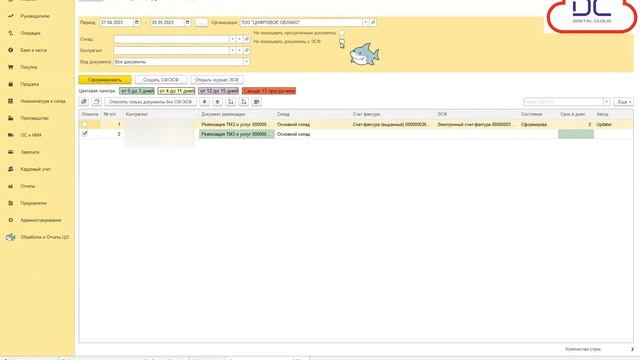Screen dimensions: 640x360
Task: Open the Склад item card icon
Action: pos(247,39)
